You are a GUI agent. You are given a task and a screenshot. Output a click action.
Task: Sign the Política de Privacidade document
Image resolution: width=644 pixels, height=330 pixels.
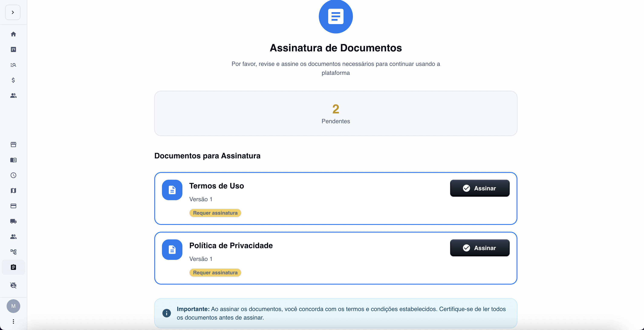479,248
